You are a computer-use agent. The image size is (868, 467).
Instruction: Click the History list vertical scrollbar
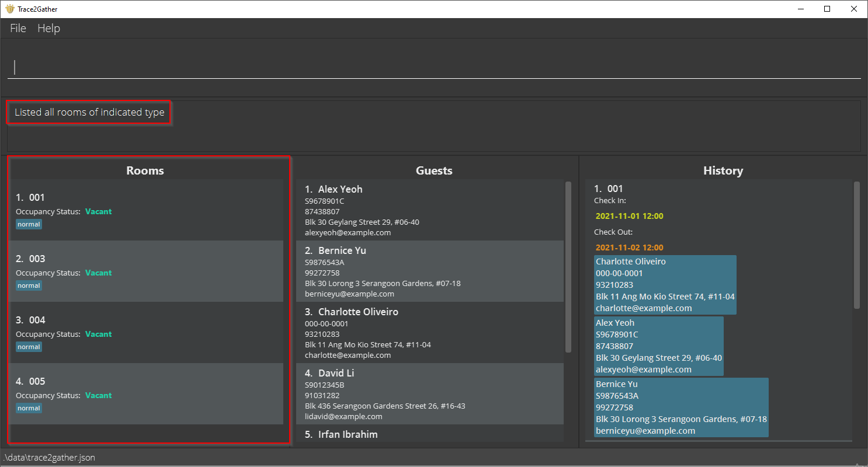tap(857, 245)
